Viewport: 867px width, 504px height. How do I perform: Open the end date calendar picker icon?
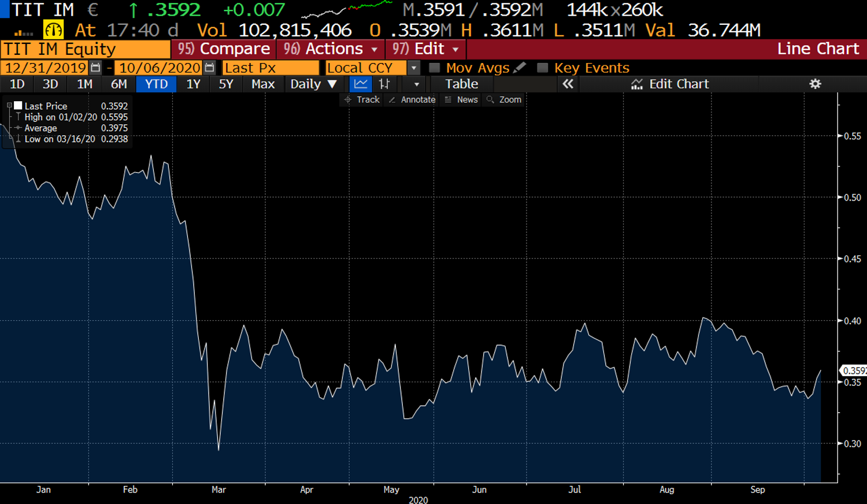click(210, 68)
